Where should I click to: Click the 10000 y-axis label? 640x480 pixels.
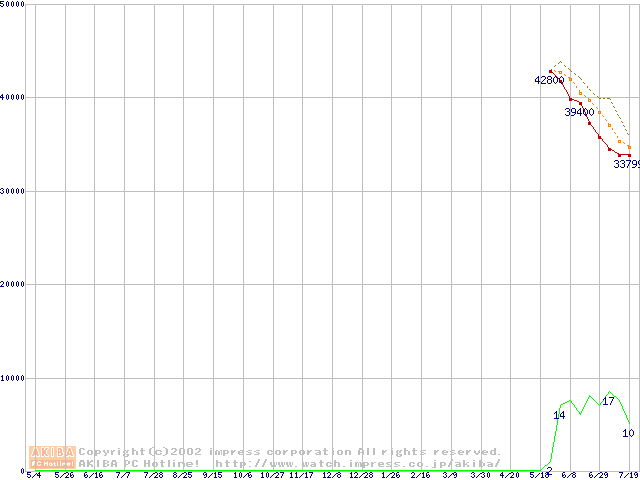(x=14, y=378)
